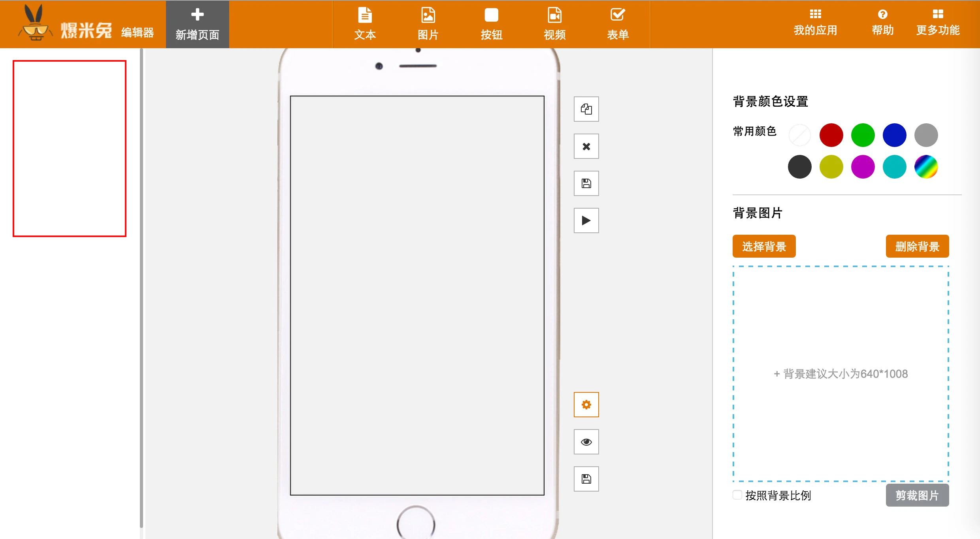Click the play preview triangle icon

(x=586, y=220)
